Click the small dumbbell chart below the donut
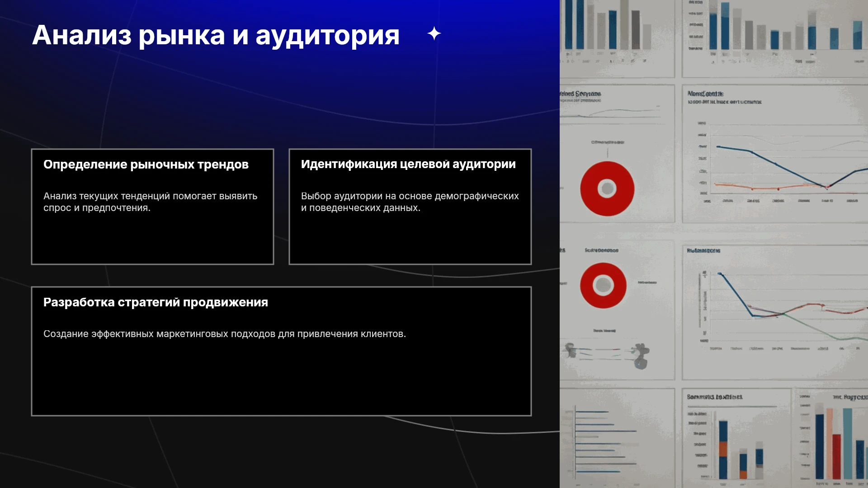This screenshot has width=868, height=488. [606, 355]
